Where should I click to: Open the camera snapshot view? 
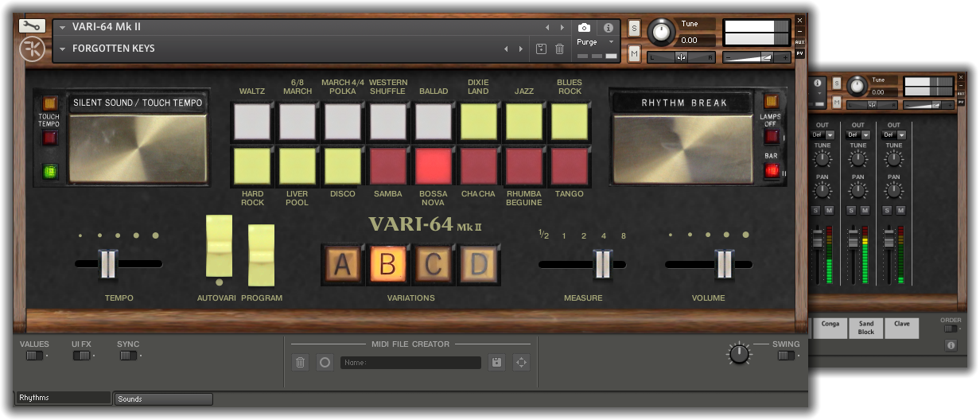(584, 27)
